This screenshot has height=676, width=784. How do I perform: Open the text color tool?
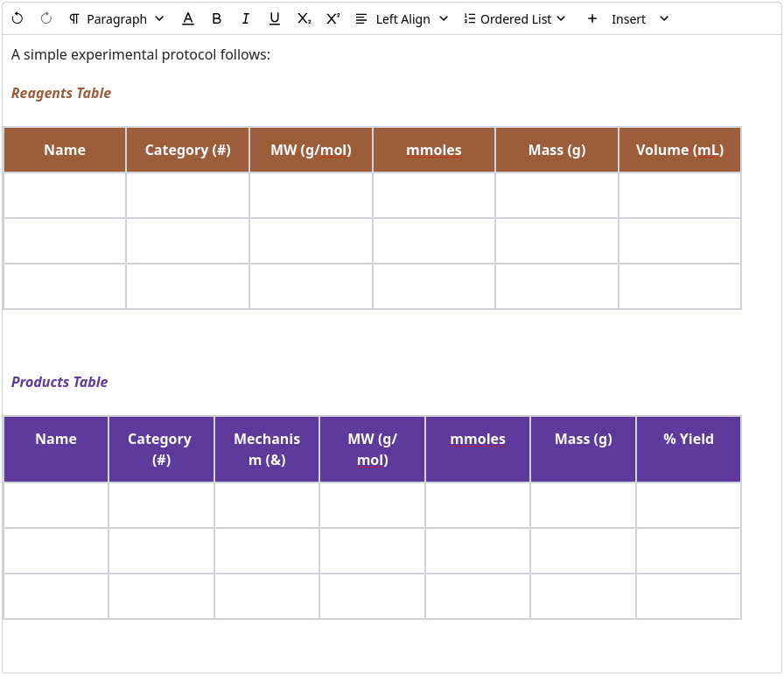point(187,18)
